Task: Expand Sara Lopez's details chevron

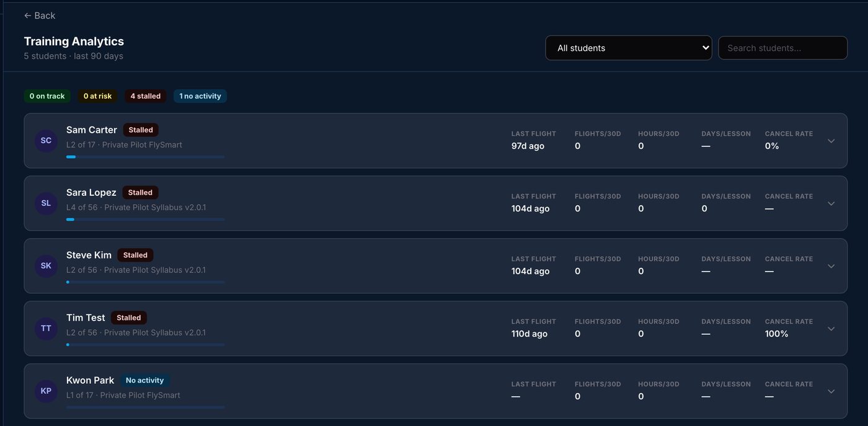Action: coord(831,203)
